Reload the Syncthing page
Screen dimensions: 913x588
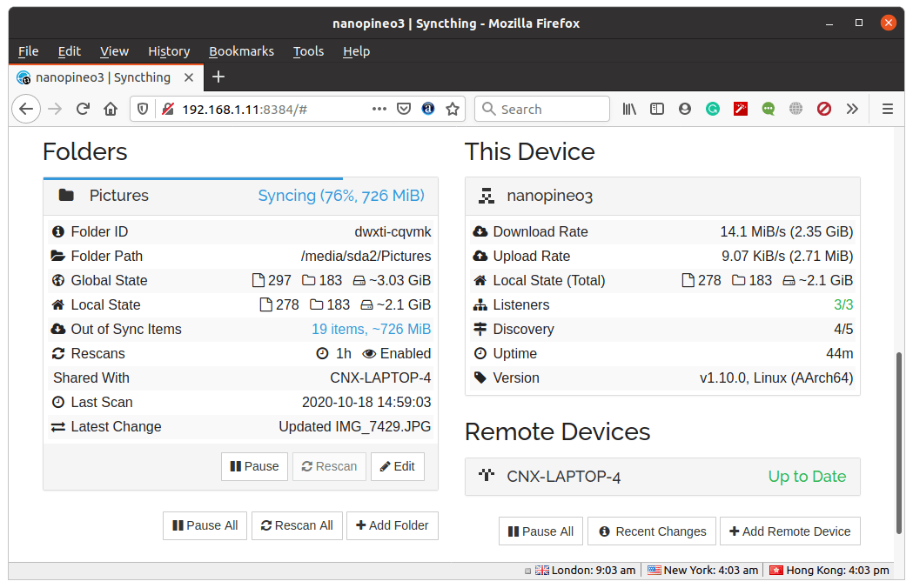tap(83, 109)
